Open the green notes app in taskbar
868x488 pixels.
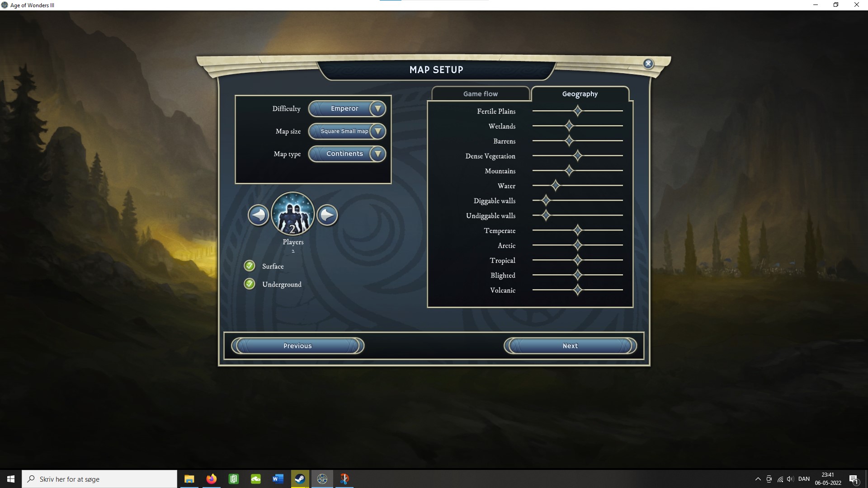[233, 479]
